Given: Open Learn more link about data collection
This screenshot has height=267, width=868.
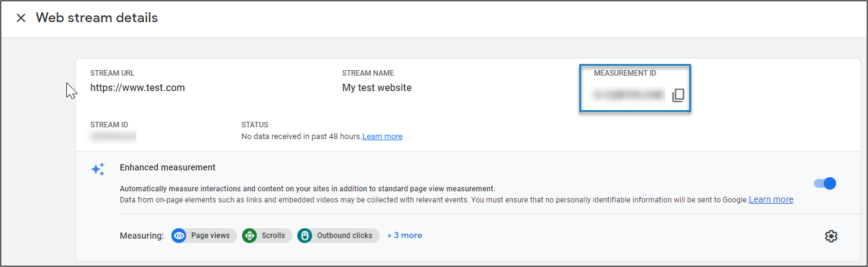Looking at the screenshot, I should (x=771, y=199).
